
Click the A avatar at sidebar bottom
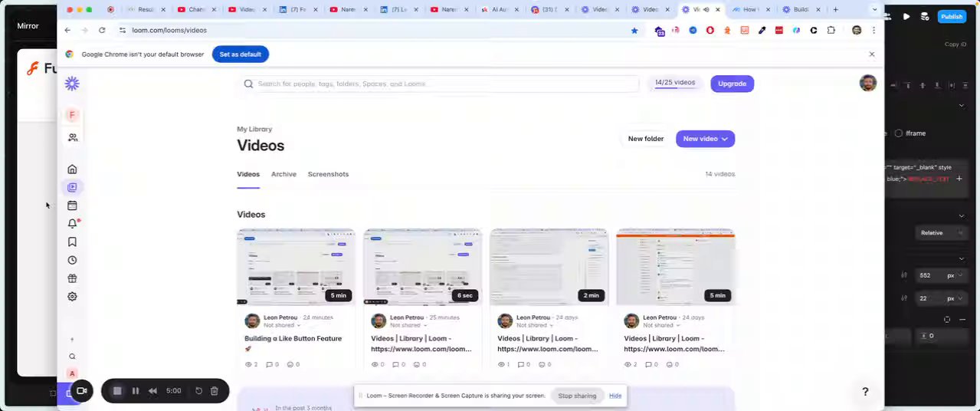[72, 373]
